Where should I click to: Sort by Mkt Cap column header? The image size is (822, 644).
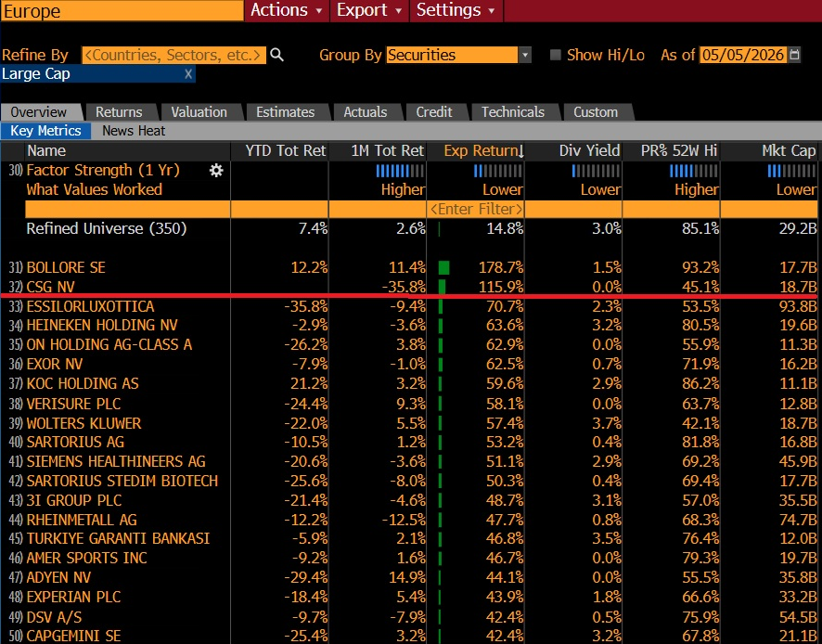pyautogui.click(x=769, y=151)
